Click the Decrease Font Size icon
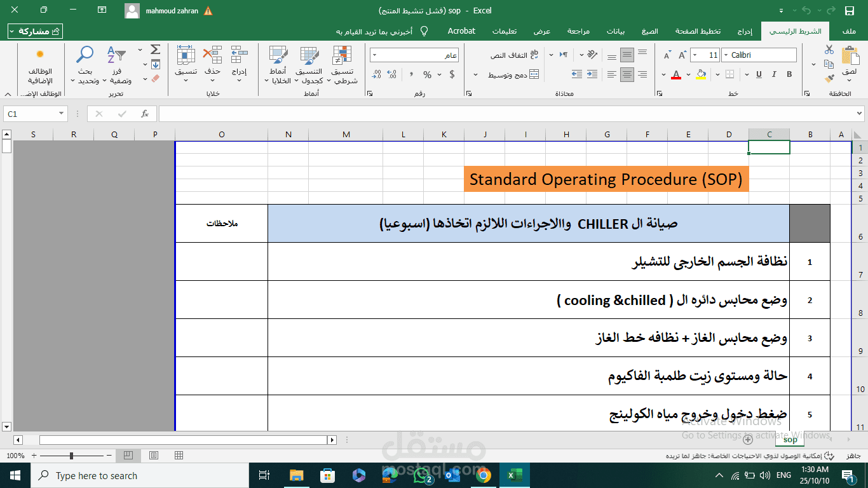868x488 pixels. [x=667, y=55]
